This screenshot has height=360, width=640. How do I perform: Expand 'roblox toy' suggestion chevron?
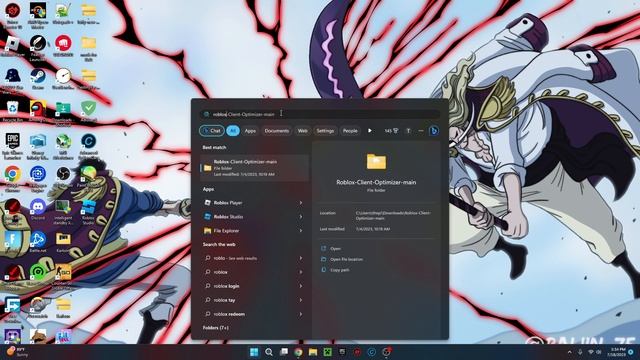[x=301, y=300]
